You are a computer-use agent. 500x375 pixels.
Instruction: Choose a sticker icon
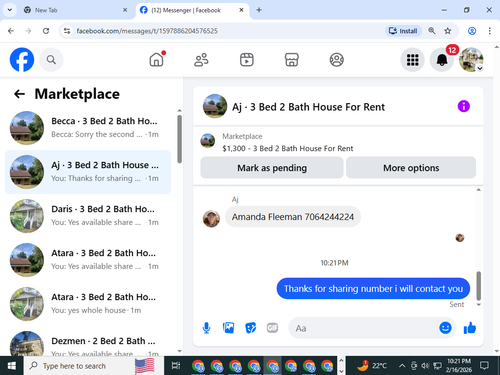[x=251, y=328]
